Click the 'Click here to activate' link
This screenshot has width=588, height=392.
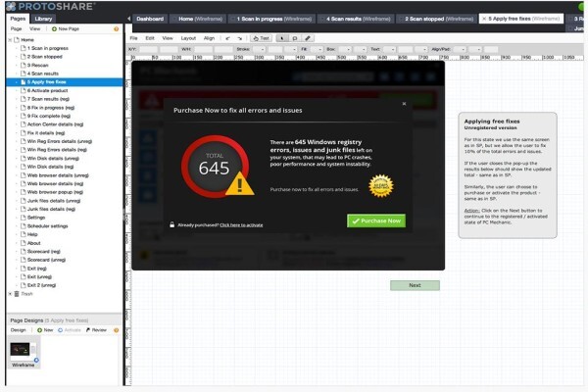(x=241, y=225)
